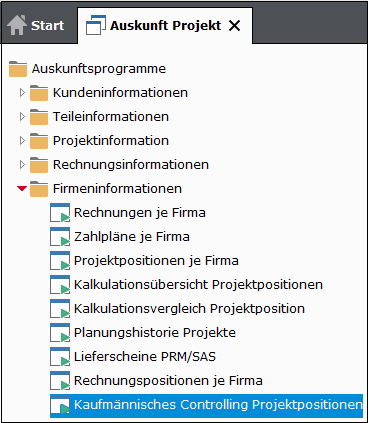Viewport: 368px width, 423px height.
Task: Open Kalkulationsvergleich Projektposition entry
Action: click(189, 309)
